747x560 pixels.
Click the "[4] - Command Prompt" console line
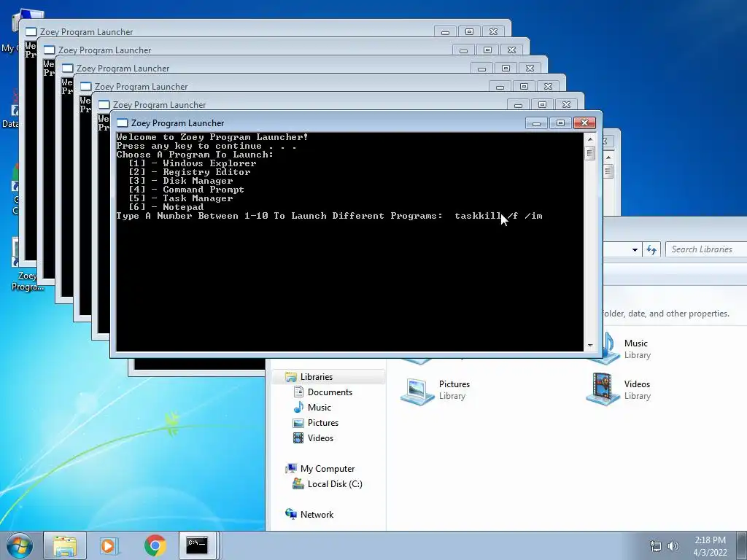[186, 190]
